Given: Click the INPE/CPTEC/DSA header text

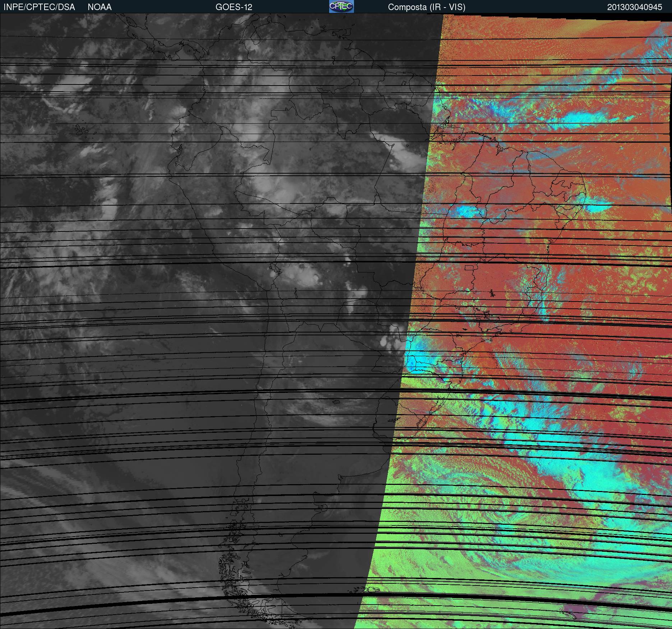Looking at the screenshot, I should pos(39,7).
